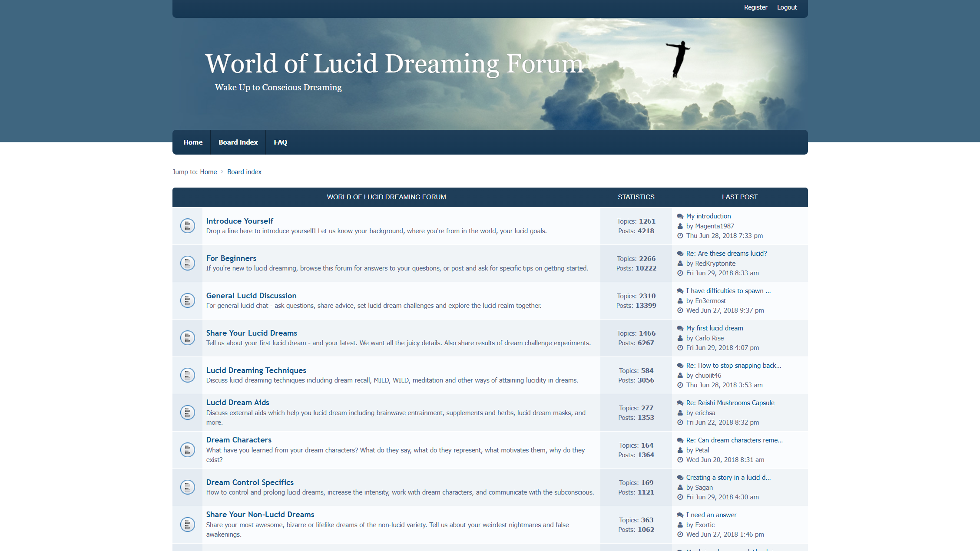
Task: Click the World of Lucid Dreaming Forum title
Action: coord(394,64)
